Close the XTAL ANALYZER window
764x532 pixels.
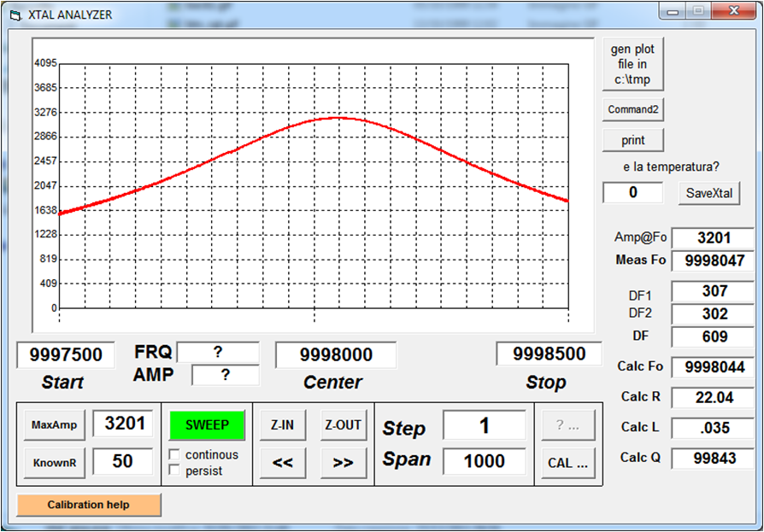click(734, 11)
